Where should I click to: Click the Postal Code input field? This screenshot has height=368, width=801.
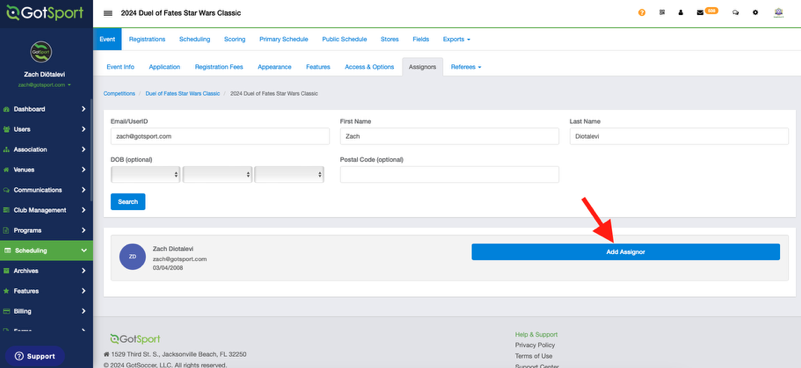point(450,174)
